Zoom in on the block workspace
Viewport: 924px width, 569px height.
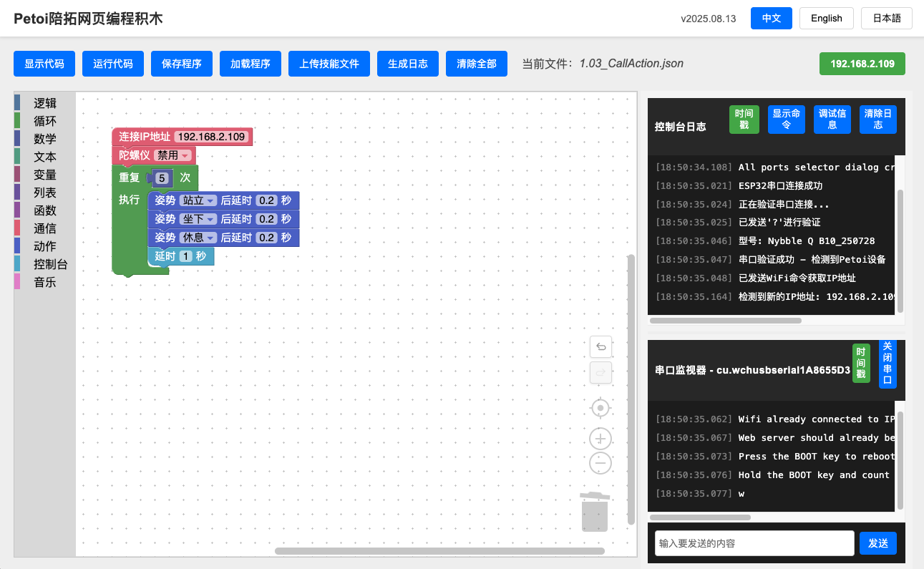tap(600, 438)
